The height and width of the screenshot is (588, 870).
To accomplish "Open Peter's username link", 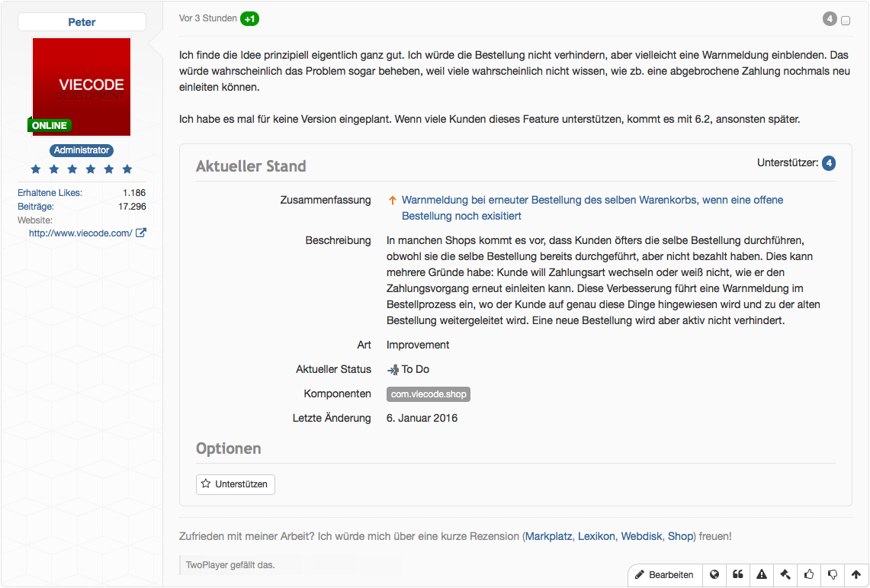I will 82,22.
